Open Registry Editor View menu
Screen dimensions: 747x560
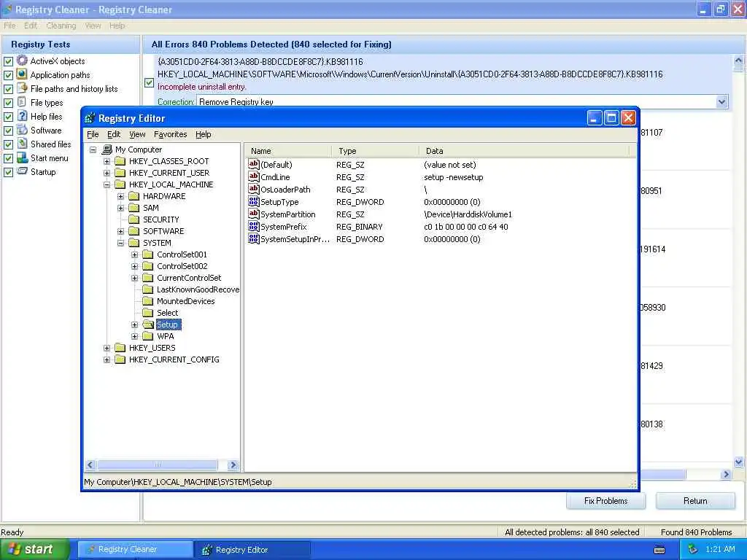137,134
